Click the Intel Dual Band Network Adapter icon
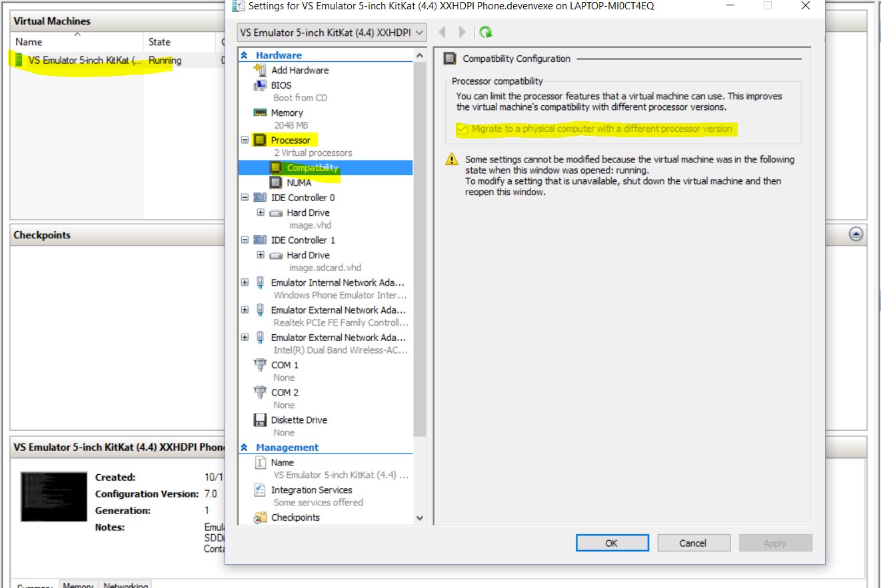This screenshot has height=588, width=881. [260, 337]
